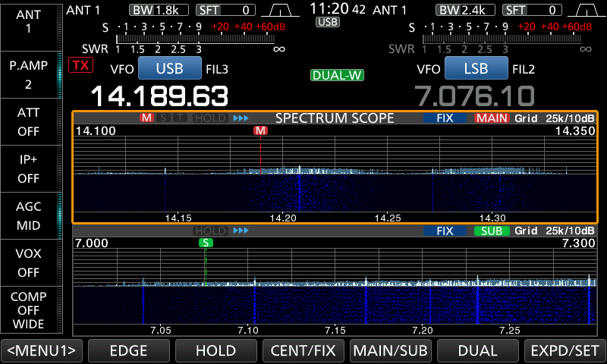Click the main scope fast-speed arrows icon
Screen dimensions: 607x364
241,118
